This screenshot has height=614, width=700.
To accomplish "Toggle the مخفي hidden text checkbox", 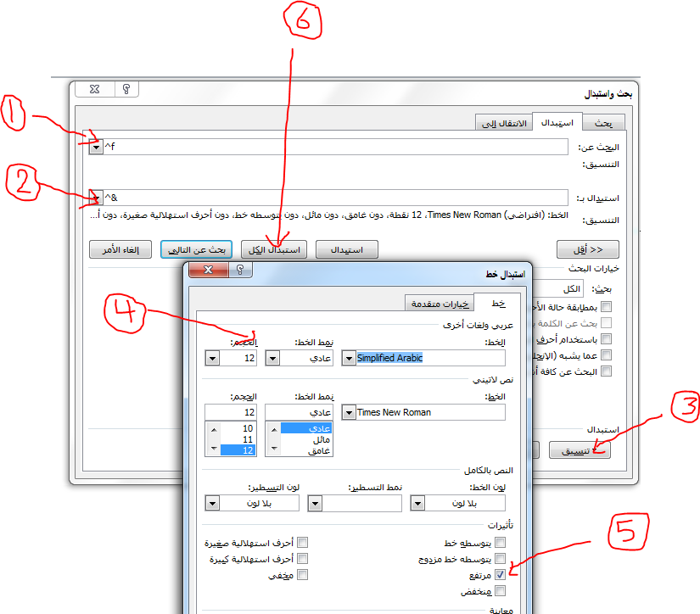I will point(302,574).
